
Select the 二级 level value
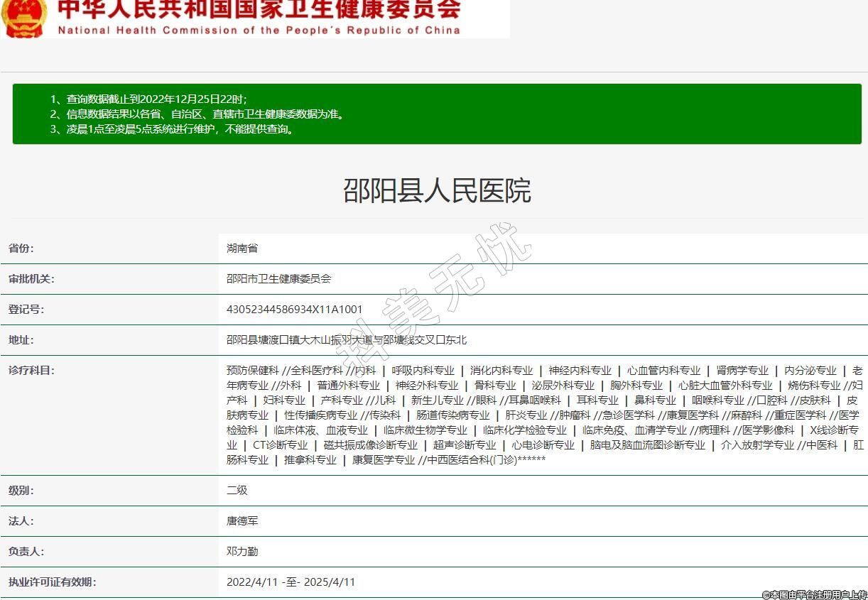pyautogui.click(x=237, y=490)
